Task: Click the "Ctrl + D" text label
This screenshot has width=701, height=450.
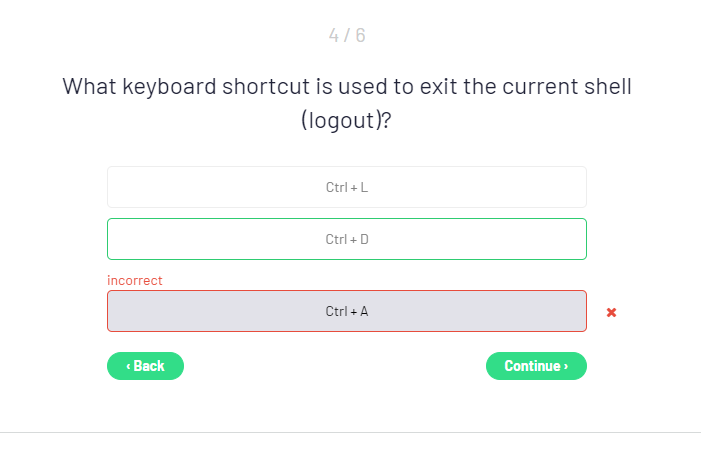Action: pos(347,239)
